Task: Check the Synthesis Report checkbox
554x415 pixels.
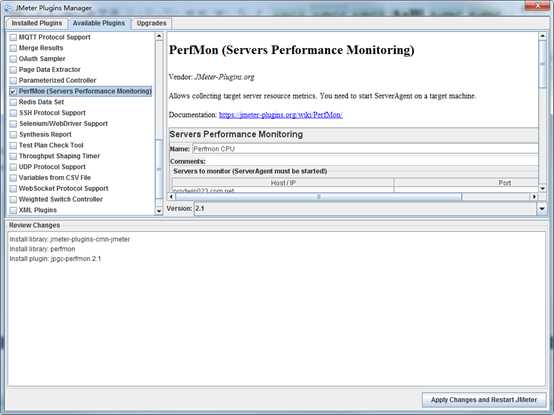Action: click(13, 135)
